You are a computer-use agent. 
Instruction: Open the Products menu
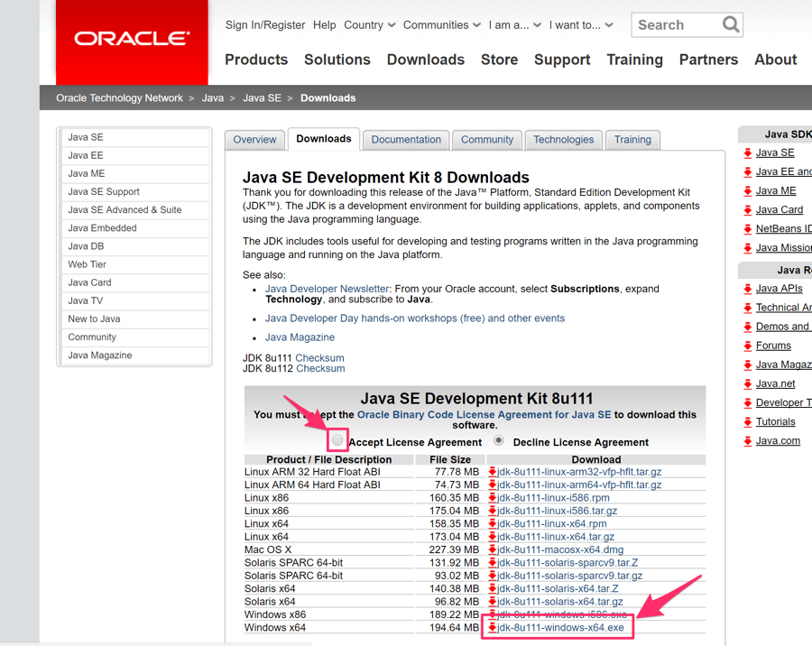[x=256, y=60]
